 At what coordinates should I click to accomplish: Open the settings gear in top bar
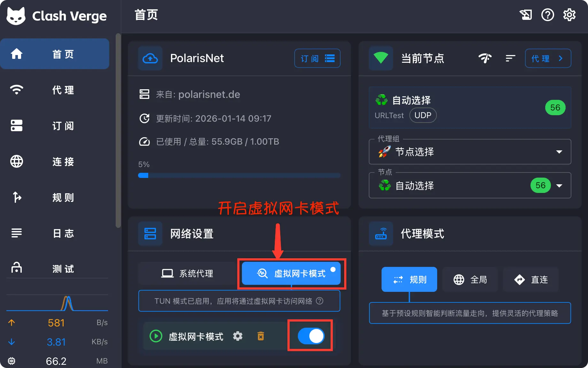pyautogui.click(x=569, y=15)
